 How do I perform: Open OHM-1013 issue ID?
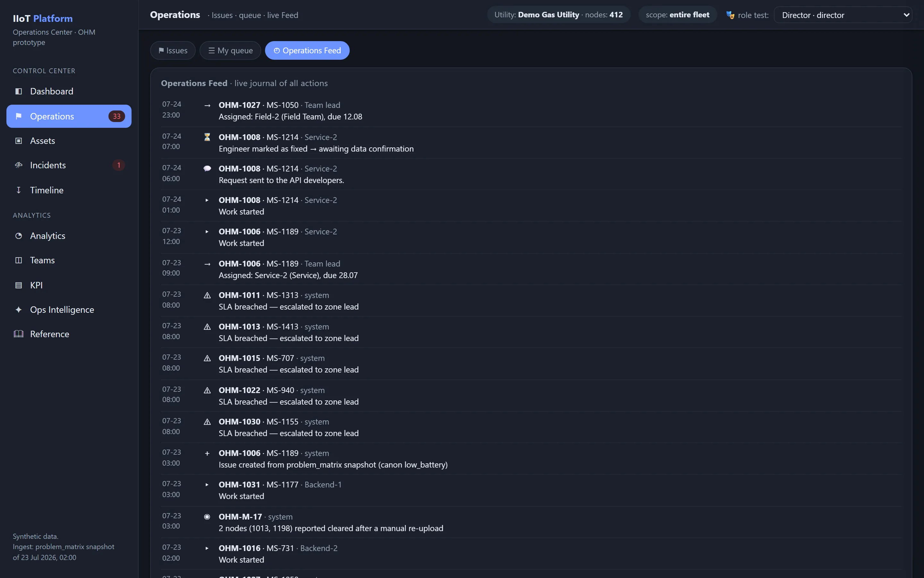pyautogui.click(x=239, y=327)
